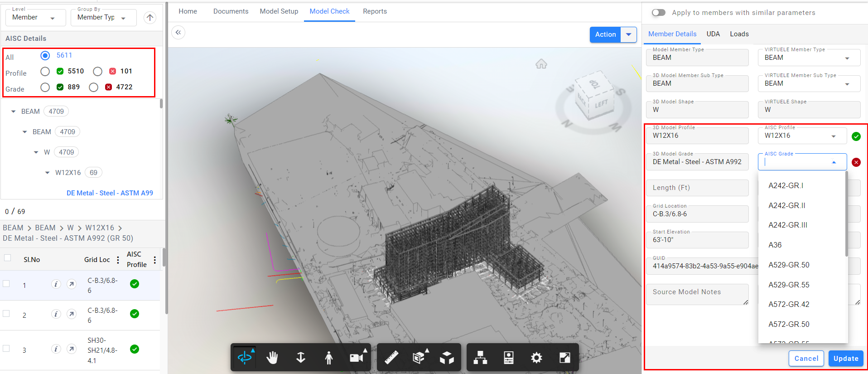Open info icon for row 1
868x374 pixels.
[x=56, y=284]
